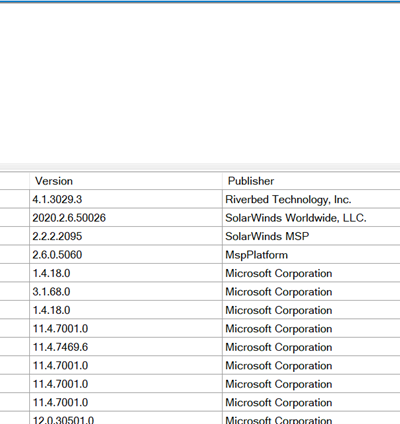This screenshot has width=400, height=424.
Task: Select version 3.1.68.0 cell
Action: click(x=126, y=292)
